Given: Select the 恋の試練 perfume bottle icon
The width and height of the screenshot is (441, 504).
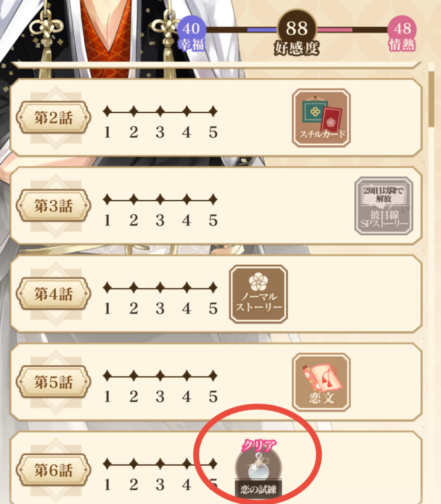Looking at the screenshot, I should 259,468.
